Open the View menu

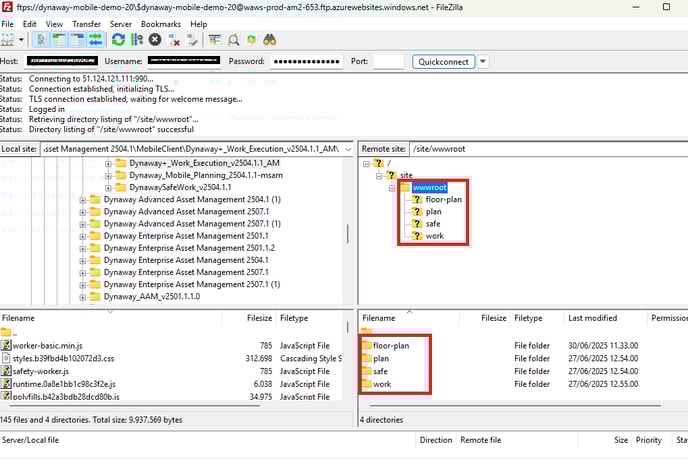tap(54, 24)
